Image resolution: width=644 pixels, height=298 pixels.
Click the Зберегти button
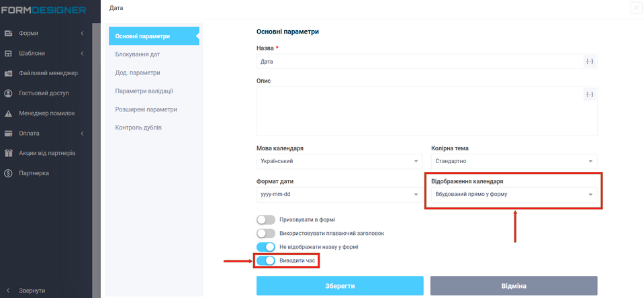coord(340,286)
